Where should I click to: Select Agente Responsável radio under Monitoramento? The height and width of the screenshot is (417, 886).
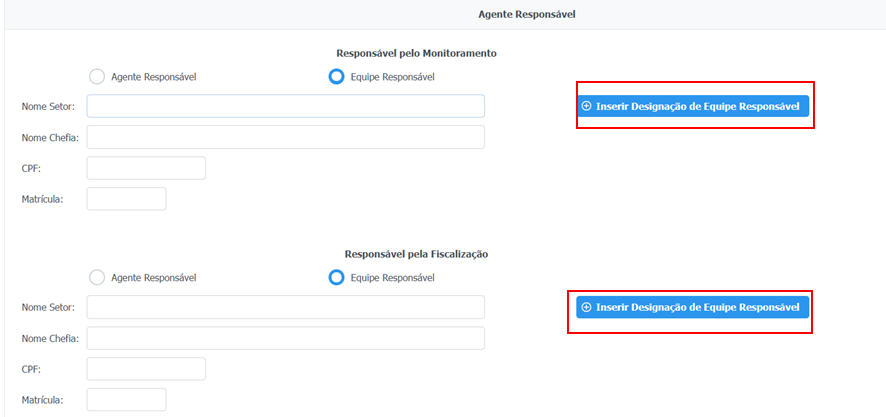click(97, 77)
